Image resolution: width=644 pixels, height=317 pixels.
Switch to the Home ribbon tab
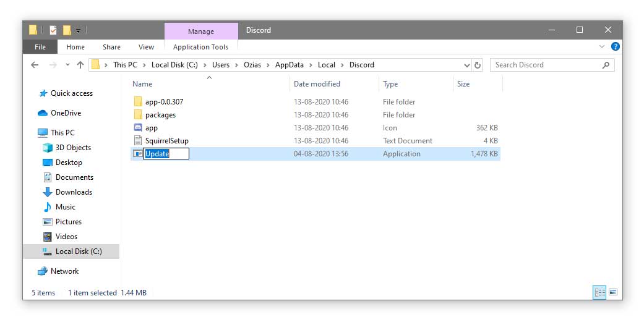[75, 47]
